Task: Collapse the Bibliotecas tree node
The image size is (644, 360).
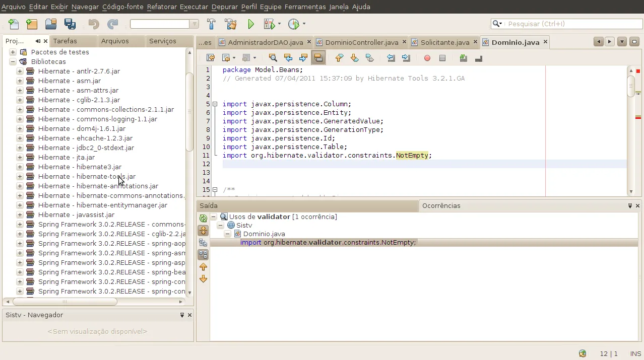Action: pos(13,62)
